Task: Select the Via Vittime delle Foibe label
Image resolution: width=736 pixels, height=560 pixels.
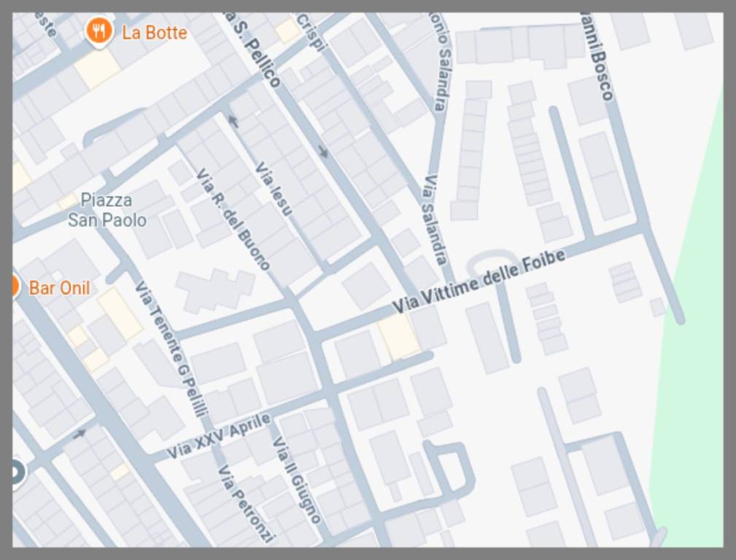Action: pos(479,281)
